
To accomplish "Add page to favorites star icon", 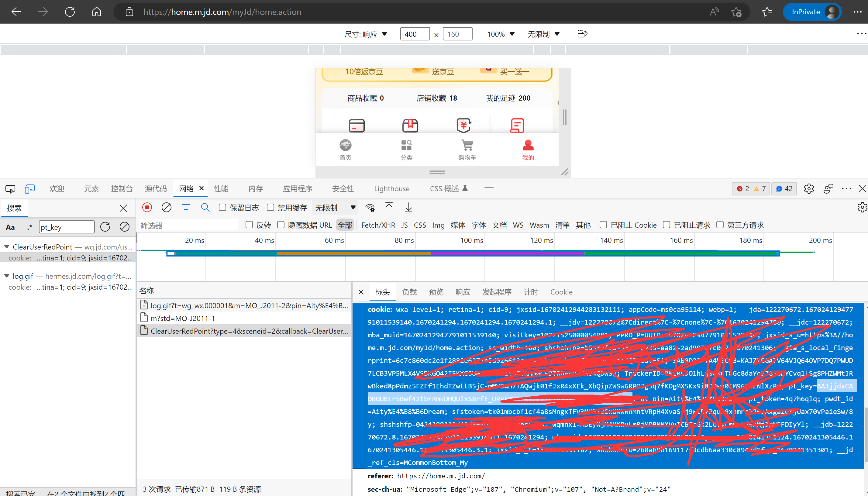I will [x=736, y=12].
